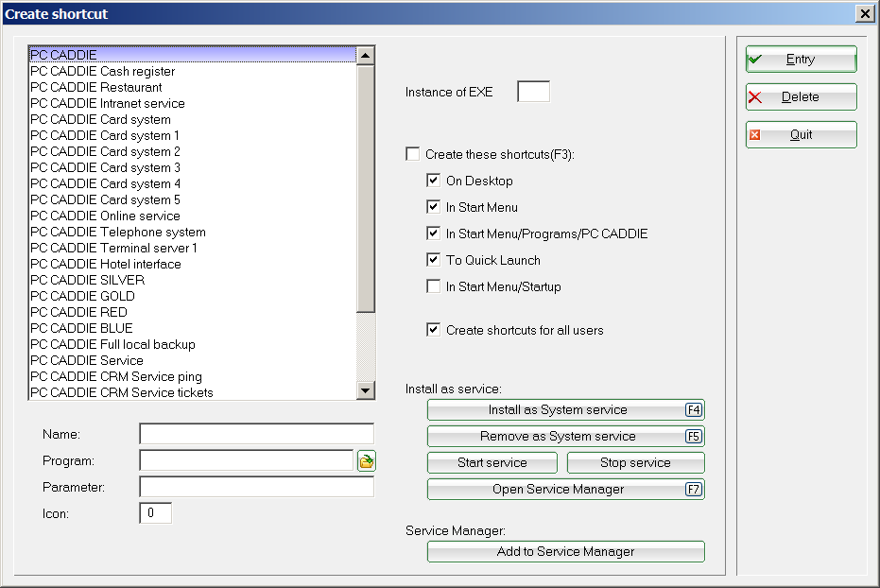
Task: Enable In Start Menu/Startup checkbox
Action: tap(433, 286)
